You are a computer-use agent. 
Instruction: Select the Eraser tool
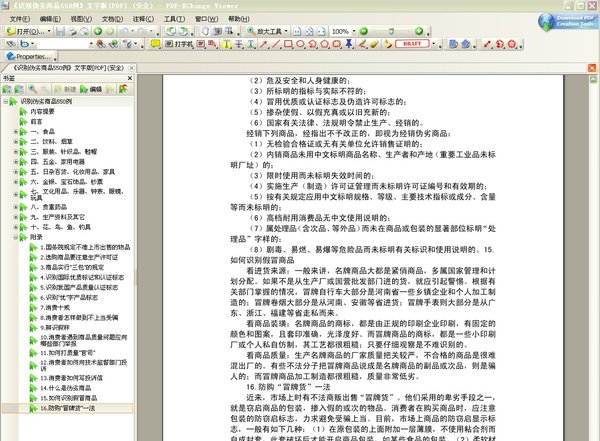[x=374, y=44]
